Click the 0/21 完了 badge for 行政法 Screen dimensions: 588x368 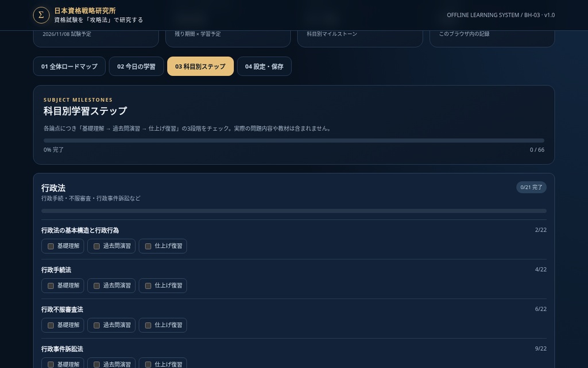click(531, 187)
